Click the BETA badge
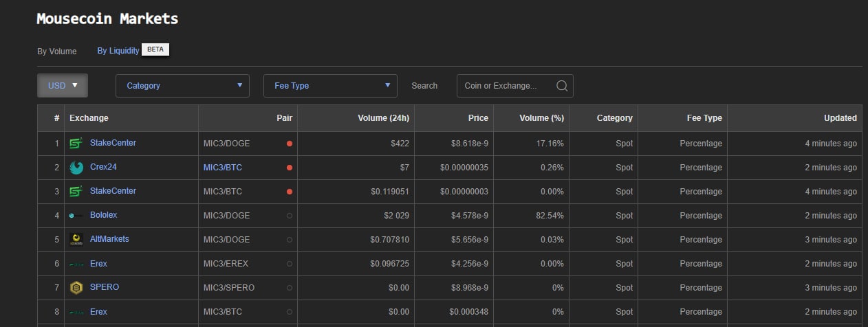This screenshot has width=868, height=327. point(155,50)
